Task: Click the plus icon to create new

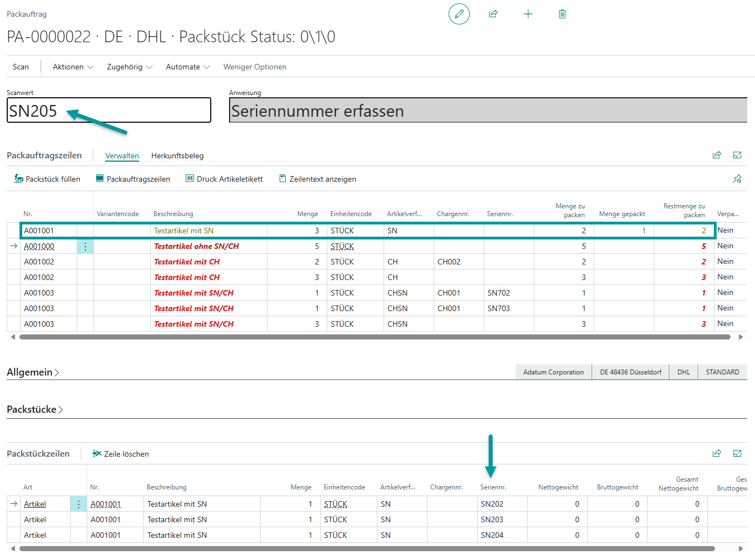Action: click(528, 14)
